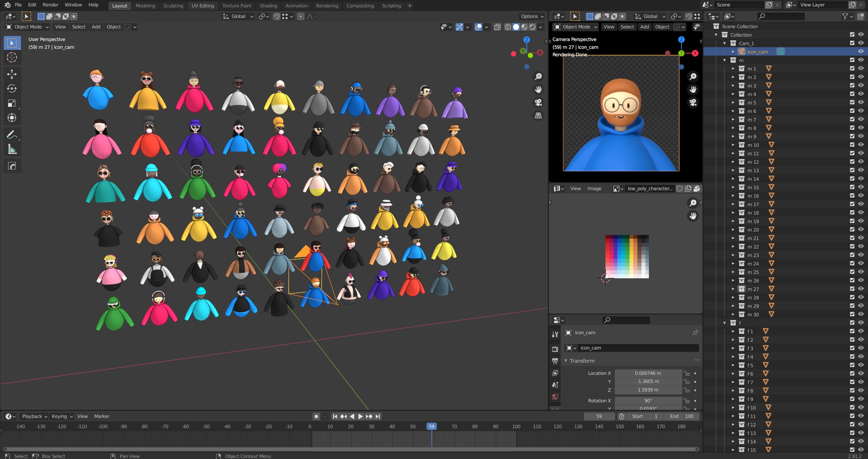Toggle gizmo display in main viewport
Viewport: 868px width, 459px height.
click(459, 27)
